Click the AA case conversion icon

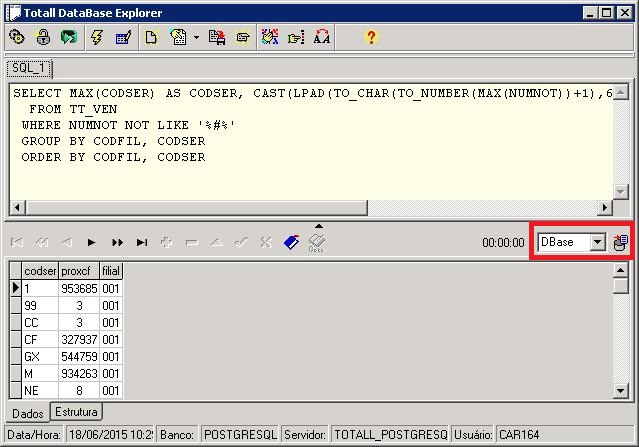(x=322, y=37)
